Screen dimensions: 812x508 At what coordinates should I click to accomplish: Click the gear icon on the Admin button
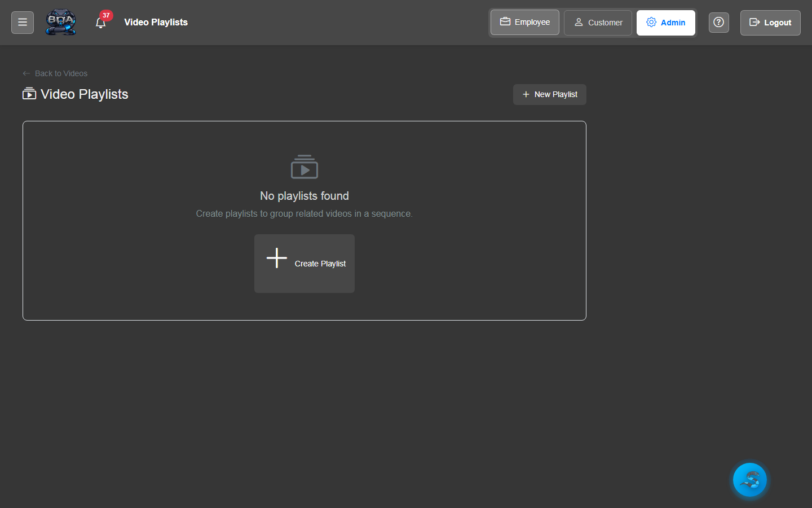651,22
